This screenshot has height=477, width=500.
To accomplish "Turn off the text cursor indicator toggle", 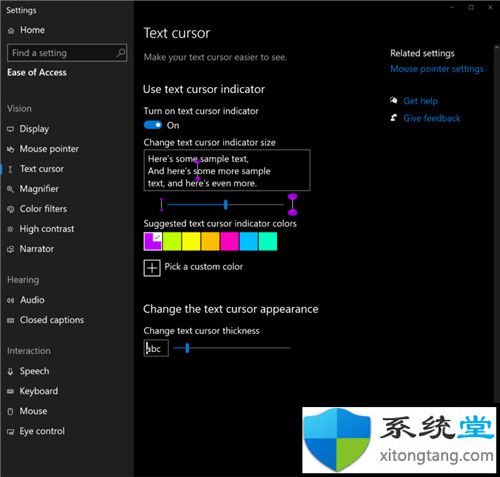I will coord(153,125).
